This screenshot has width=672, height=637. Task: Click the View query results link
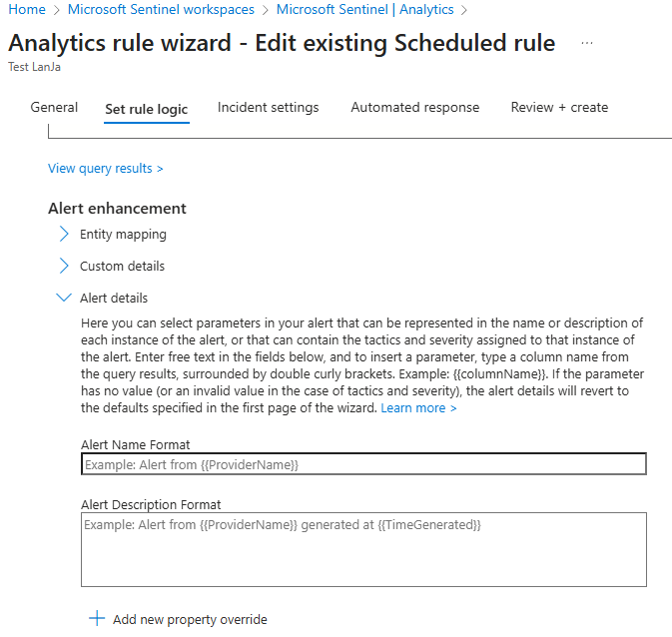tap(105, 169)
